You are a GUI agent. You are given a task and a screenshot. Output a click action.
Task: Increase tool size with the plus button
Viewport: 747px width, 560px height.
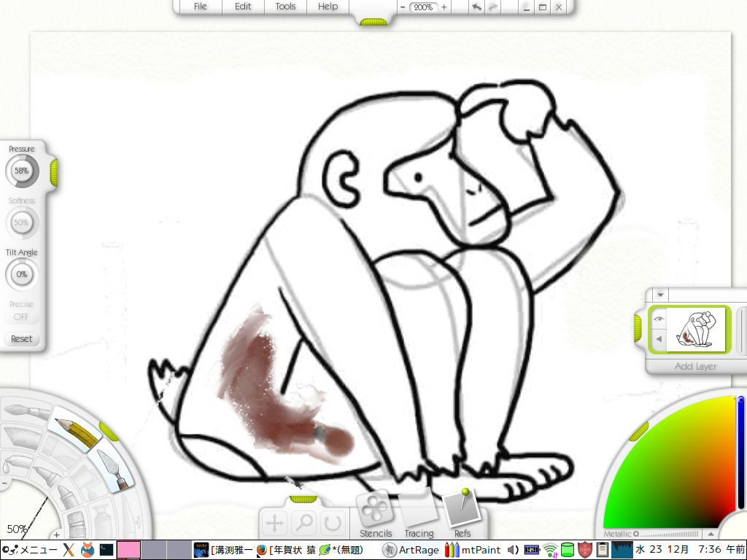click(56, 534)
